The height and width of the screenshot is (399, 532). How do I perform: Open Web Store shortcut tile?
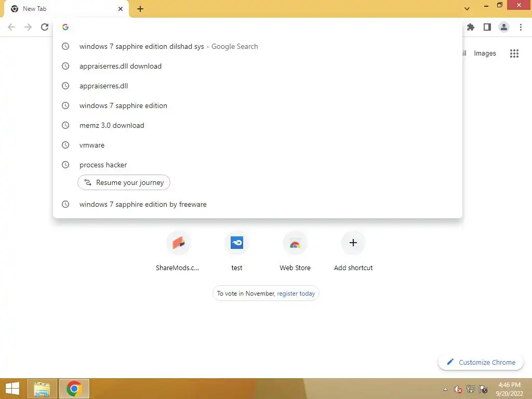(x=295, y=251)
